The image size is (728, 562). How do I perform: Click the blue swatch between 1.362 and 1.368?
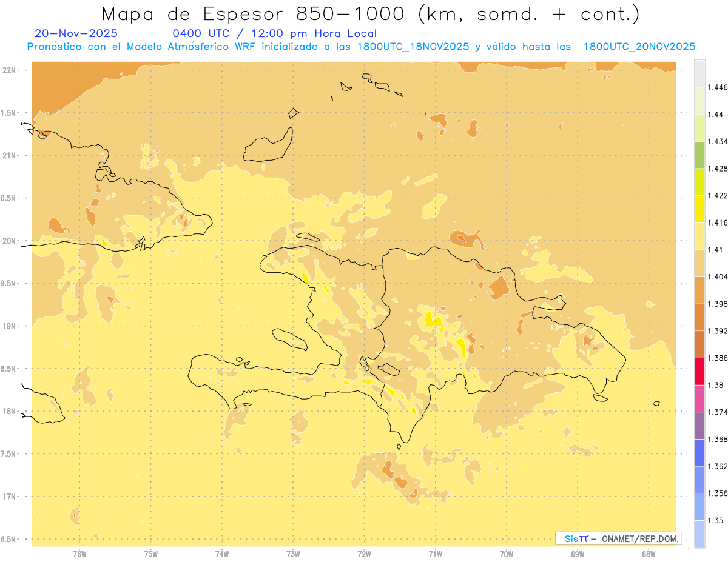point(699,452)
